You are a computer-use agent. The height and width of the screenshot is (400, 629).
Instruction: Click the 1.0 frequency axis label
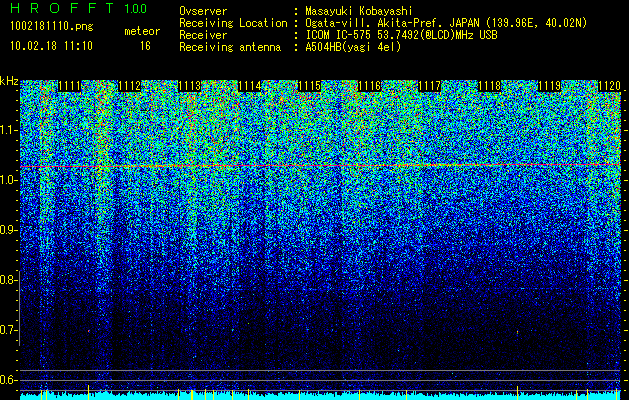pos(7,181)
